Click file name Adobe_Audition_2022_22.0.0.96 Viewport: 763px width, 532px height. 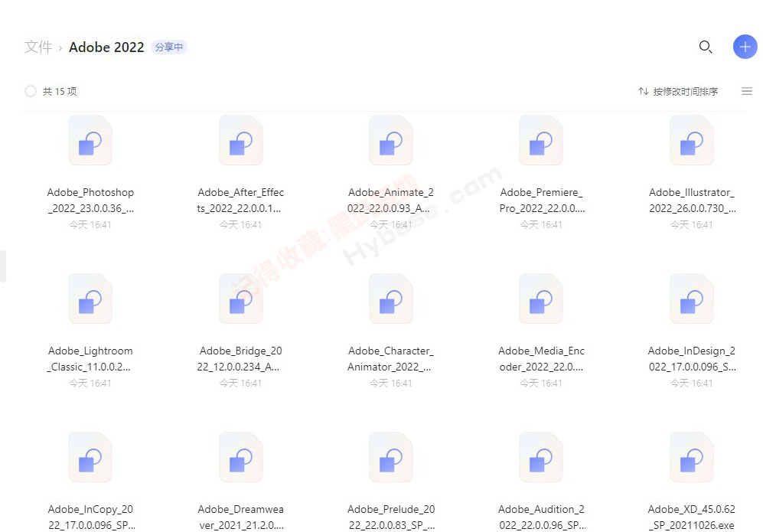coord(541,517)
